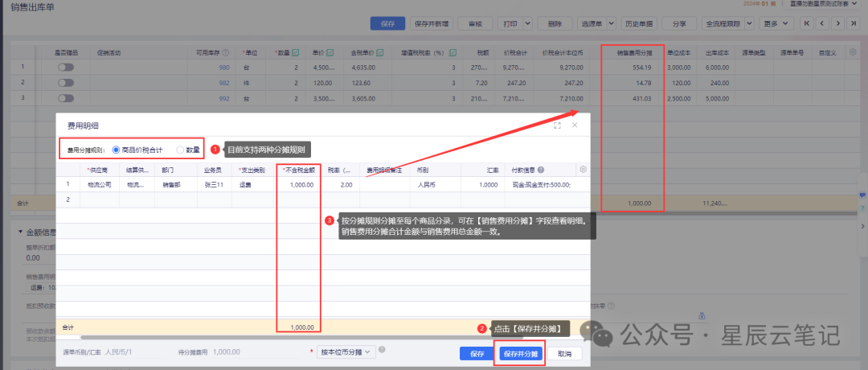Open main table column settings gear

coord(853,52)
